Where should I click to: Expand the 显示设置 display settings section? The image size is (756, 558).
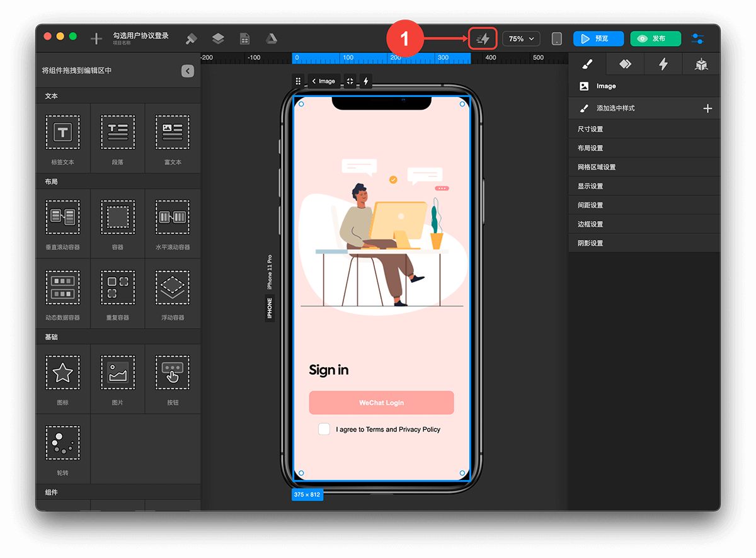644,186
